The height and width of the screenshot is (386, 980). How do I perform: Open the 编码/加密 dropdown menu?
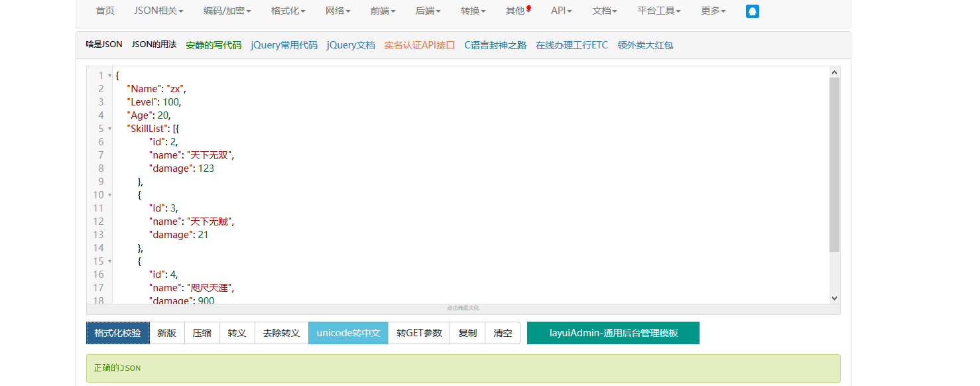pos(227,11)
